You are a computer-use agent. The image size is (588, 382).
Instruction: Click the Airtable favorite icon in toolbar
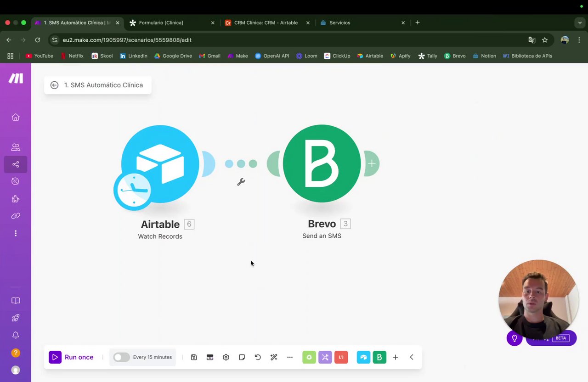coord(363,357)
